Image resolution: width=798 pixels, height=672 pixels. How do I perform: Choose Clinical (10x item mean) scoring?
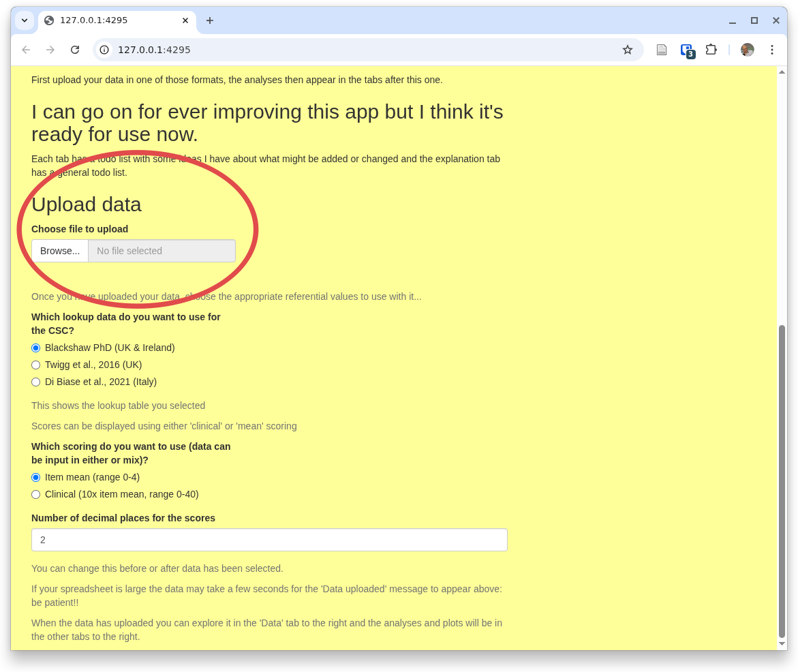(x=36, y=494)
